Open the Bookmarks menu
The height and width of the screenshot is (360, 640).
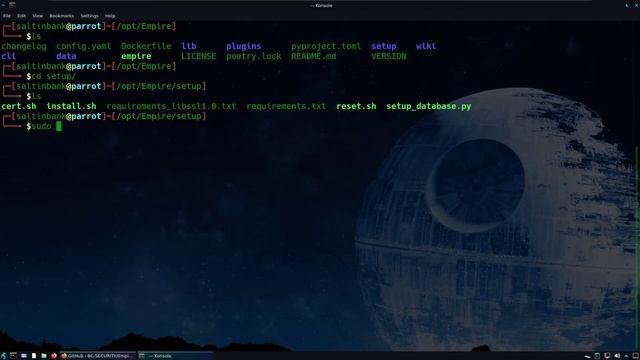[62, 16]
